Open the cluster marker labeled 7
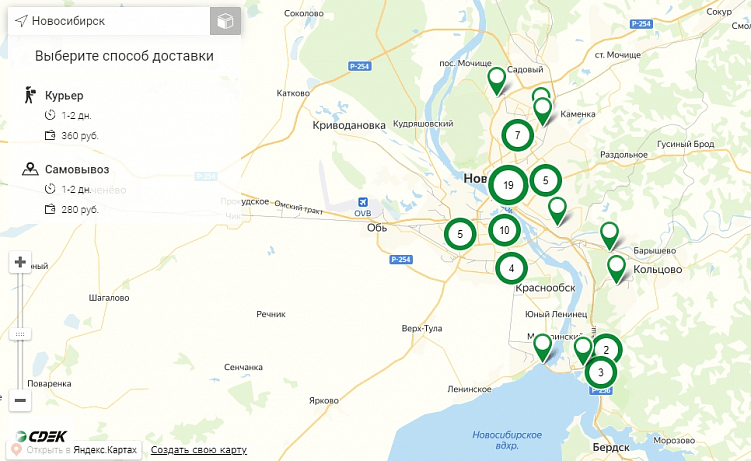Viewport: 751px width, 461px height. (x=517, y=135)
